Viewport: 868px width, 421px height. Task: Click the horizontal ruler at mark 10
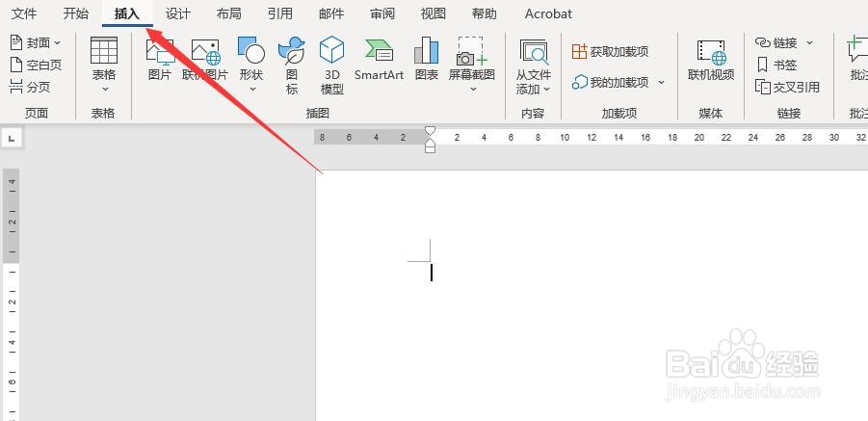[565, 137]
